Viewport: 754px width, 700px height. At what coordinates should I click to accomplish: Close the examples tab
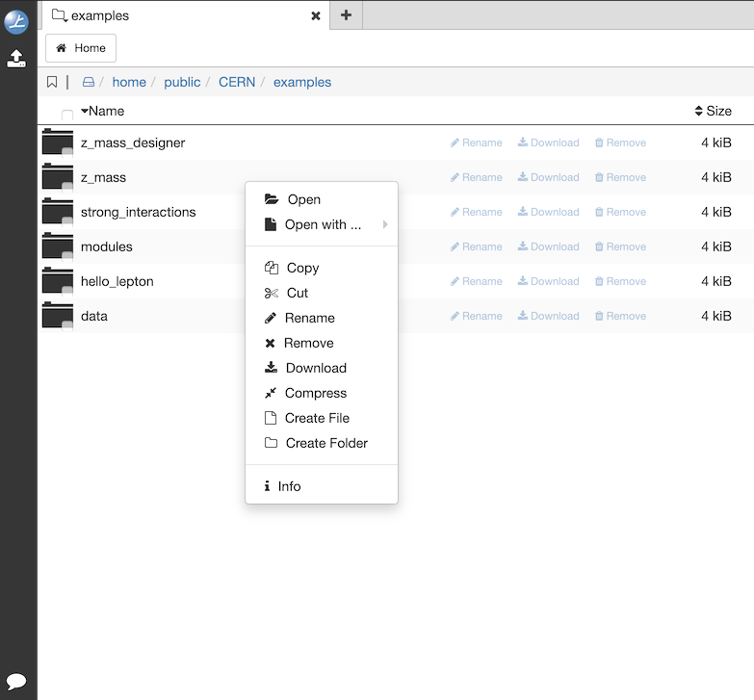click(x=316, y=15)
